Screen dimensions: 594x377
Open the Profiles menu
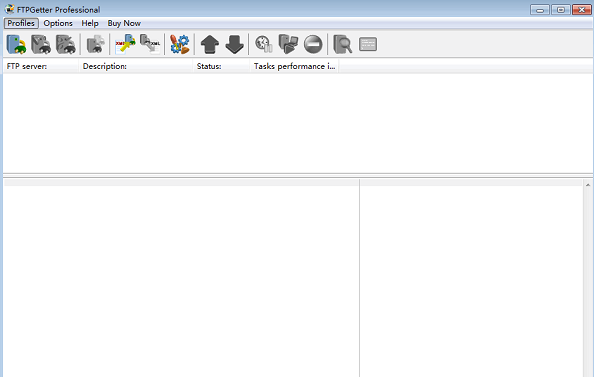pos(21,23)
